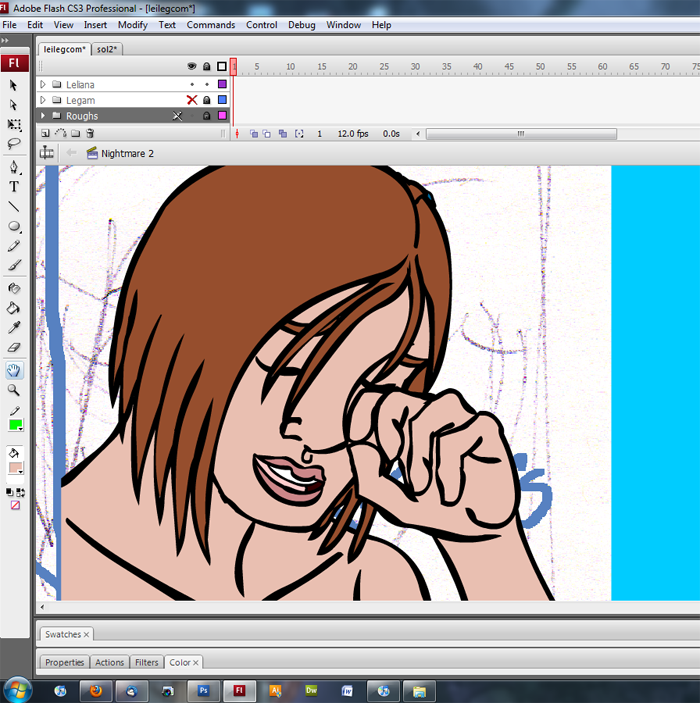The image size is (700, 703).
Task: Select the Free Transform tool
Action: coord(14,125)
